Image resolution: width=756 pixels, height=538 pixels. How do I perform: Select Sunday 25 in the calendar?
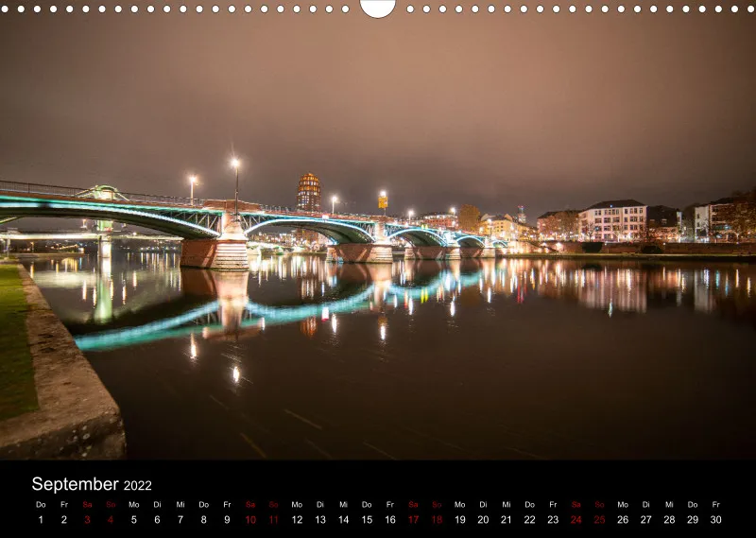pyautogui.click(x=599, y=520)
